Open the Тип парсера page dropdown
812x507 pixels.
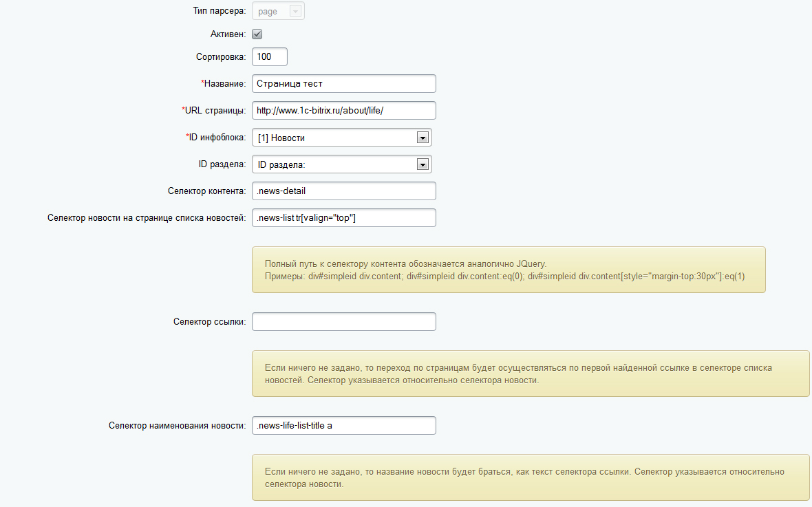(278, 11)
